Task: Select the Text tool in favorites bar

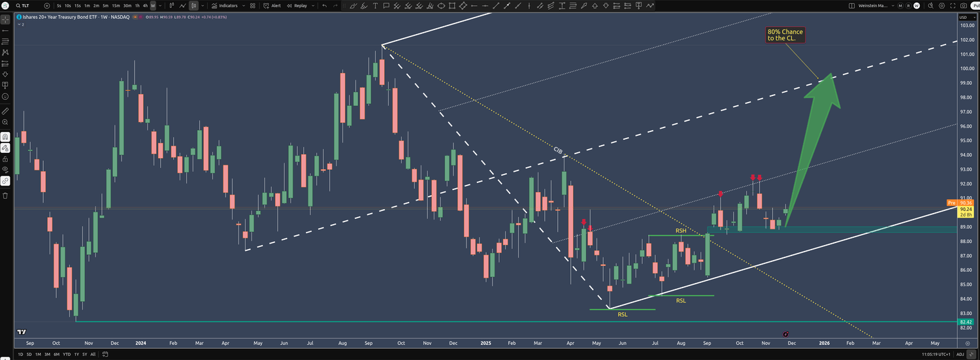Action: (x=376, y=5)
